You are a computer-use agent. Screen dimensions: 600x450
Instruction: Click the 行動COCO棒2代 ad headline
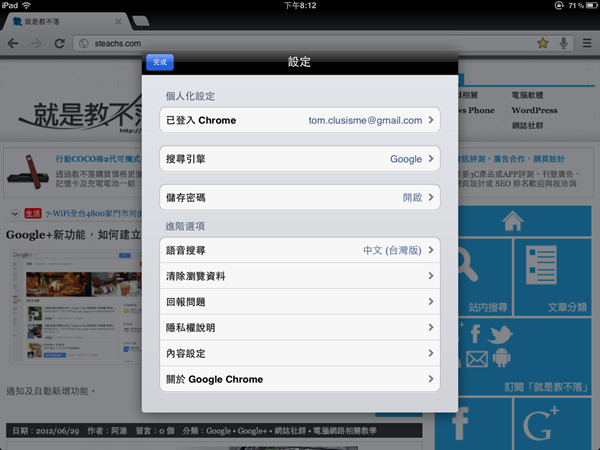point(98,158)
